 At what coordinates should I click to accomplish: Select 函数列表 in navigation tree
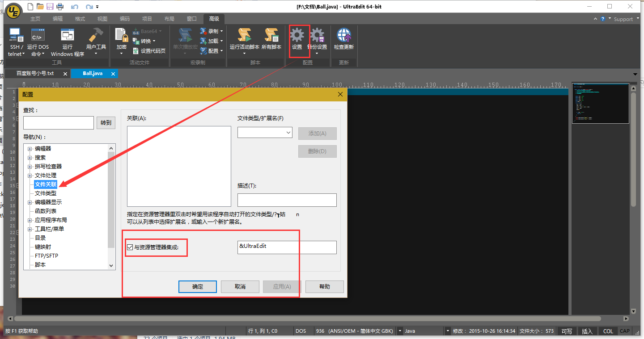click(x=46, y=211)
